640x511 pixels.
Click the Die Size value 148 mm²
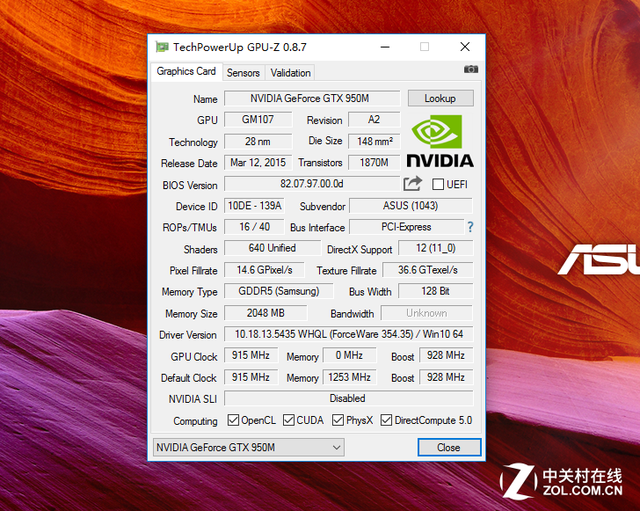point(374,141)
